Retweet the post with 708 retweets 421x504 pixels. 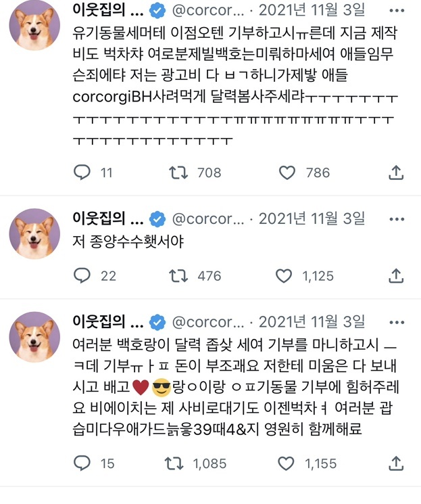(x=178, y=173)
